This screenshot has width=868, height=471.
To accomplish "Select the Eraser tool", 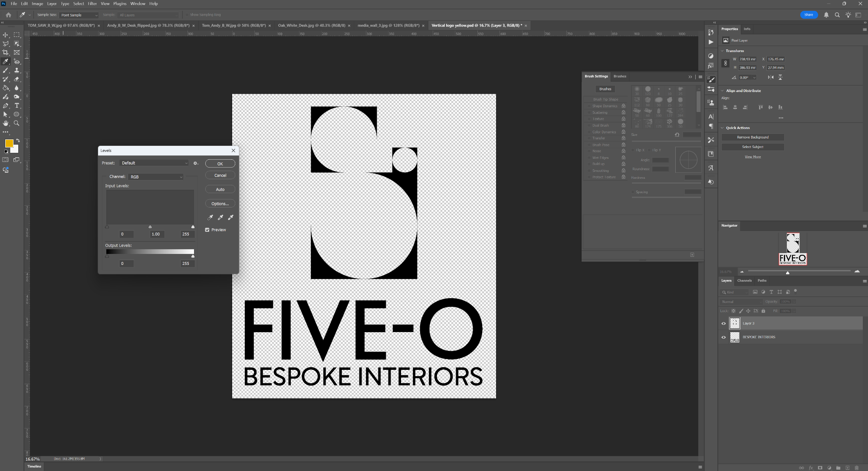I will pyautogui.click(x=16, y=79).
